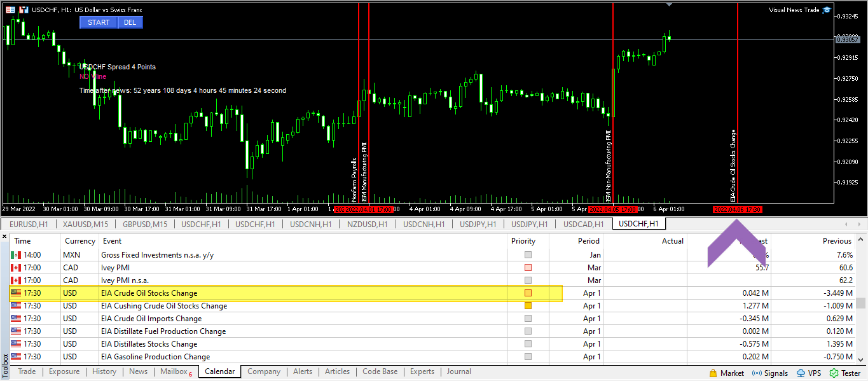
Task: Click the chart type icon beside USDCHF title
Action: click(x=24, y=10)
